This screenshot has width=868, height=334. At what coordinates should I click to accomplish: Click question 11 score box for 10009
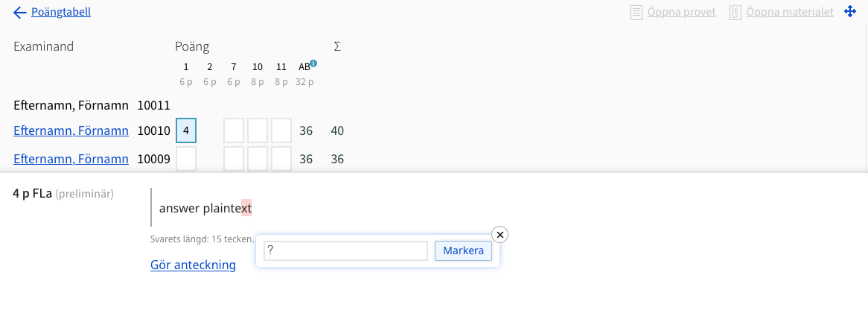pyautogui.click(x=281, y=160)
